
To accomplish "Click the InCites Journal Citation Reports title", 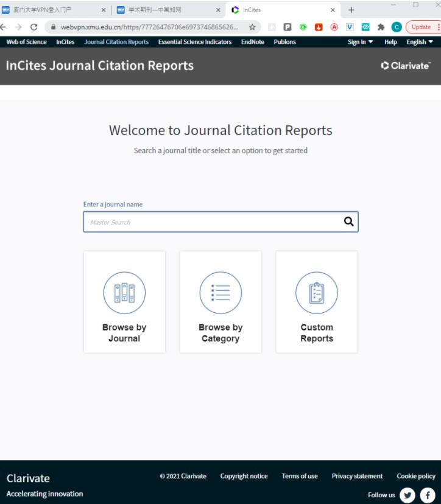I will pyautogui.click(x=100, y=66).
